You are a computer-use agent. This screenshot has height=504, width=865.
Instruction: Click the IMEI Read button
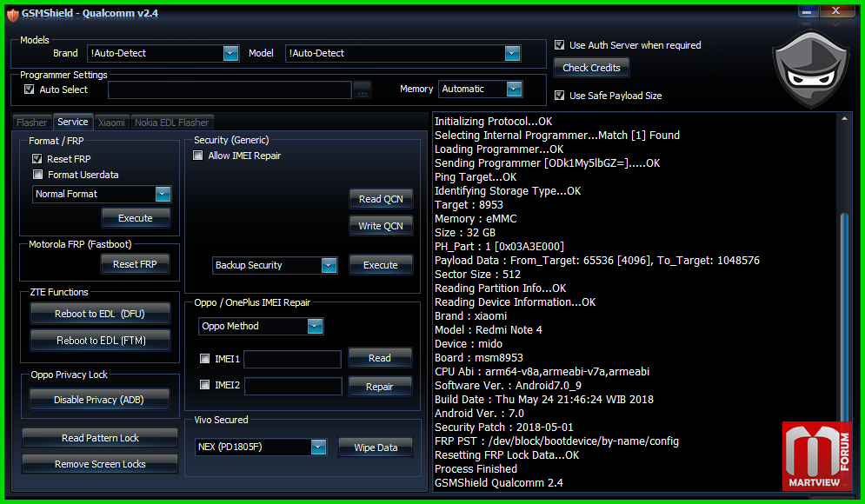(x=380, y=358)
